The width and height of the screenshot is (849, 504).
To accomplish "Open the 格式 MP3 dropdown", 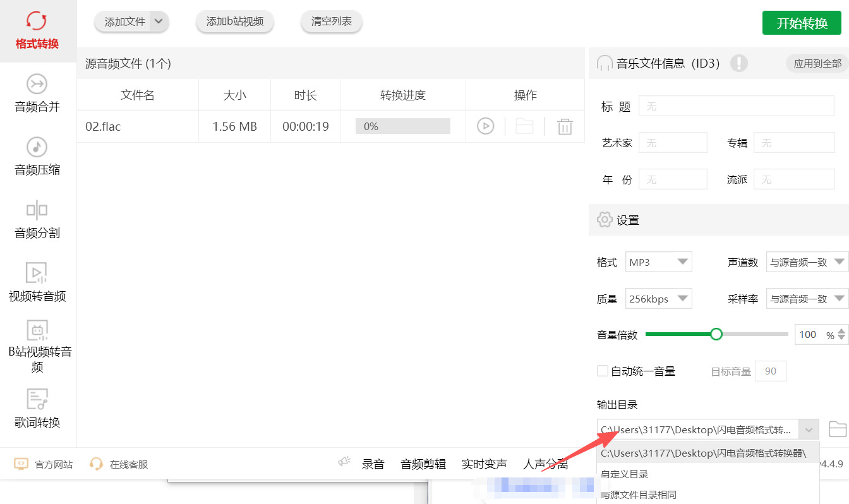I will click(659, 262).
